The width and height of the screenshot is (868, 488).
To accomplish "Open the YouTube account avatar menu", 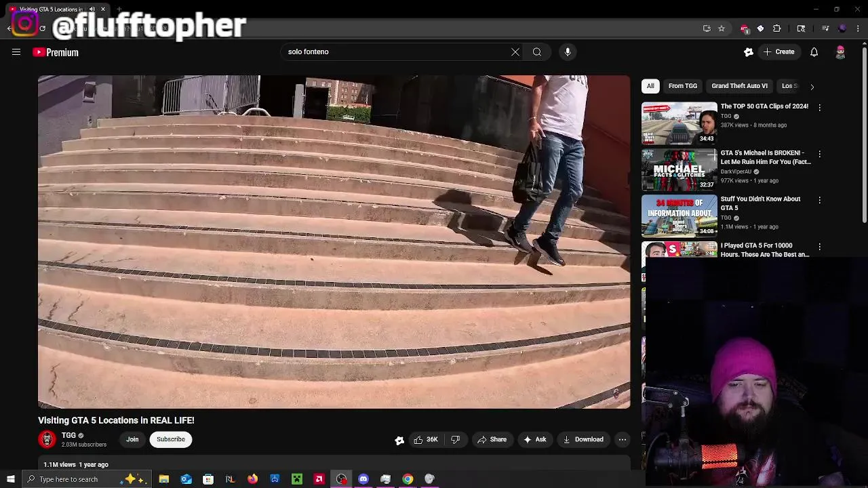I will click(x=840, y=52).
